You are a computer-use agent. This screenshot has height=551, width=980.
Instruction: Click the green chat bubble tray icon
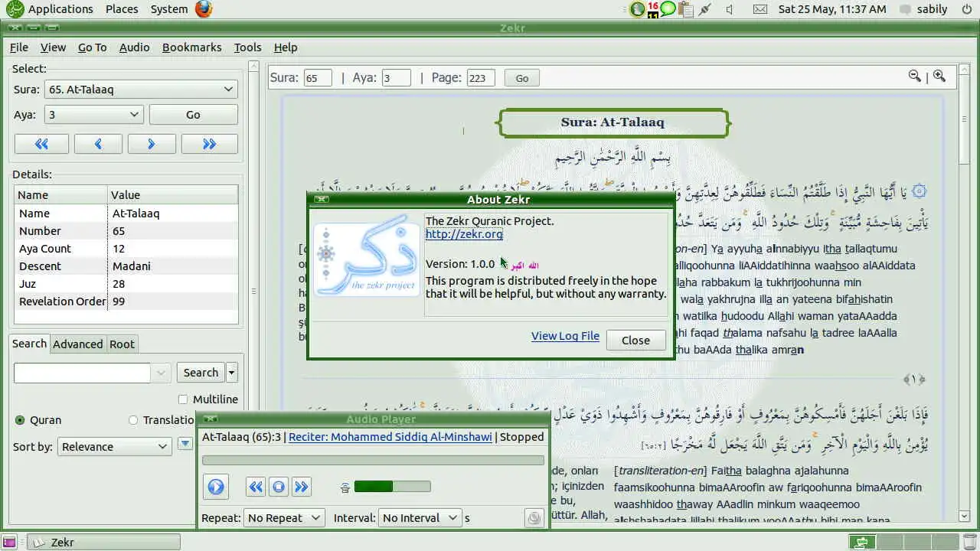(668, 9)
